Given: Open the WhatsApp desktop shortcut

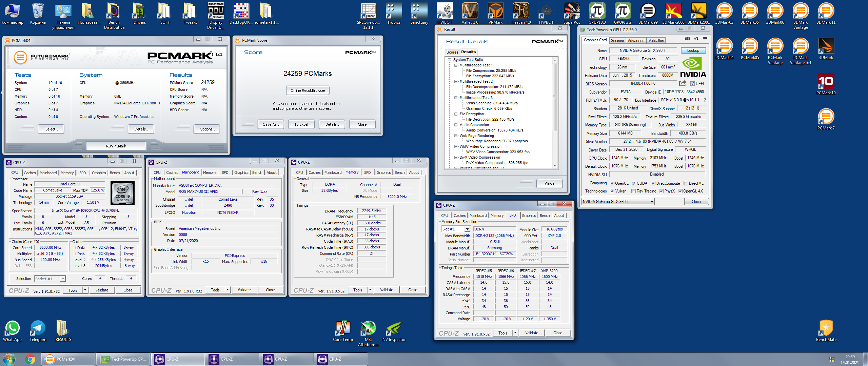Looking at the screenshot, I should coord(12,331).
